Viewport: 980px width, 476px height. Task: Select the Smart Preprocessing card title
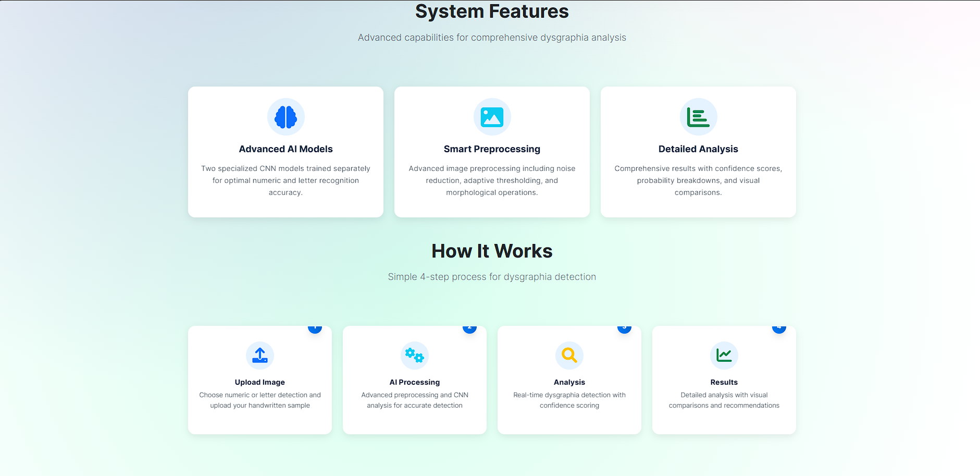[492, 149]
